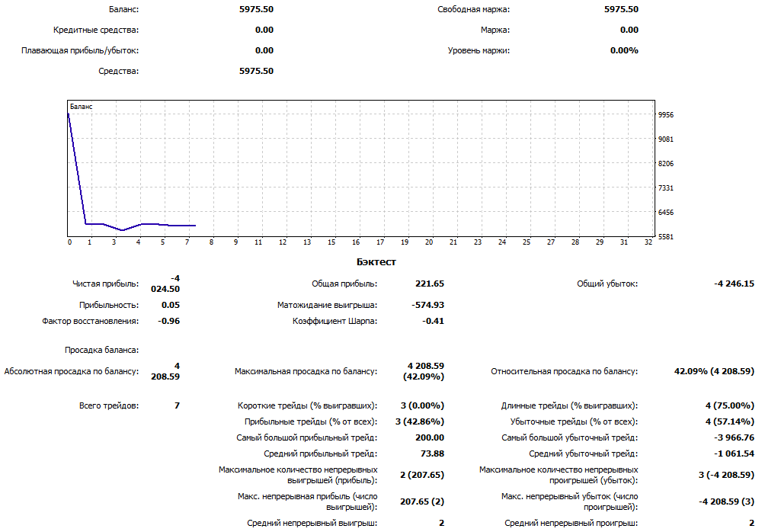Click the "Уровень маржи" value 0.00%
The image size is (762, 532).
pos(624,51)
